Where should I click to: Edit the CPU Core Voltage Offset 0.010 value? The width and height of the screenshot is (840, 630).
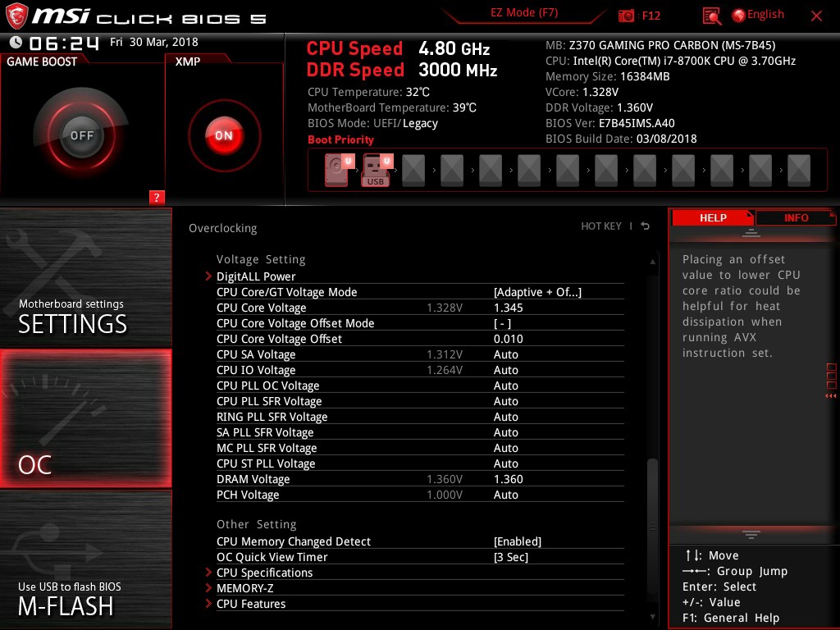point(508,339)
